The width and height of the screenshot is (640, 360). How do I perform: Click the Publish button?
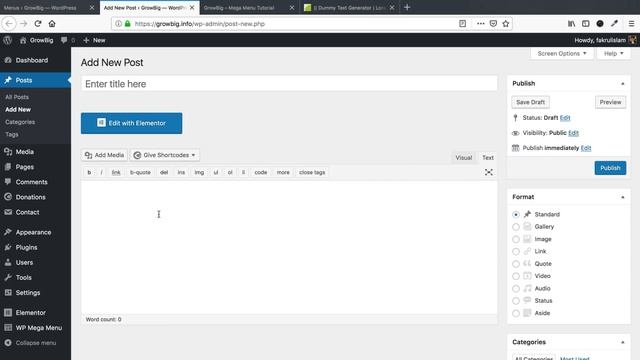click(x=610, y=168)
